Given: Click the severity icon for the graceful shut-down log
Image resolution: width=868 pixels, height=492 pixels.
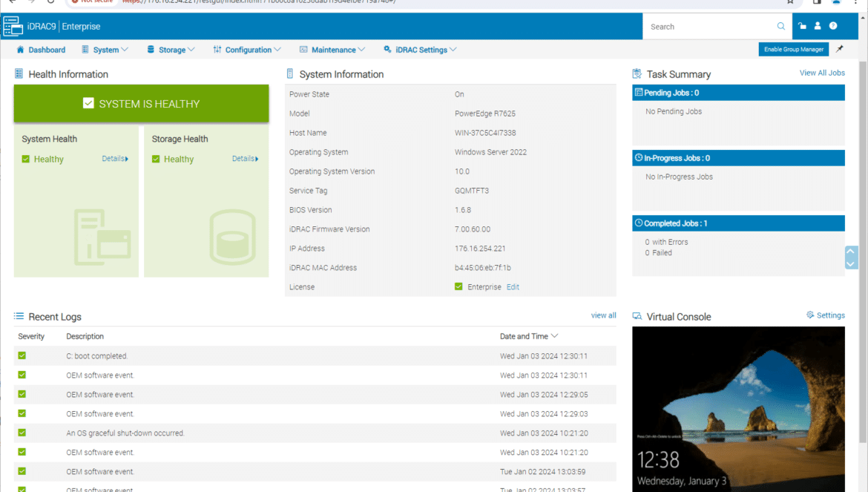Looking at the screenshot, I should (x=22, y=432).
